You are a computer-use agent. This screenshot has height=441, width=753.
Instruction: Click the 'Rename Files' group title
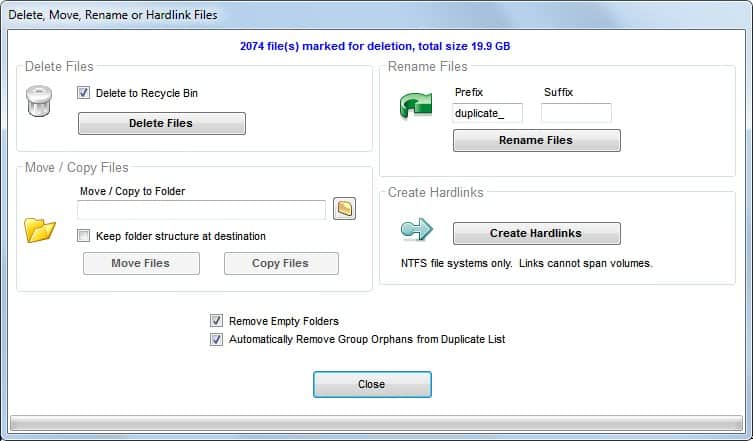(427, 66)
